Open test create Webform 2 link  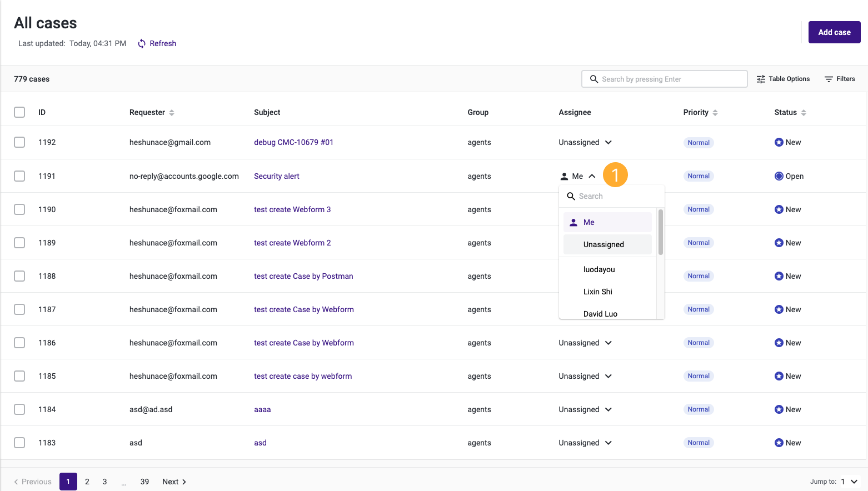tap(292, 243)
